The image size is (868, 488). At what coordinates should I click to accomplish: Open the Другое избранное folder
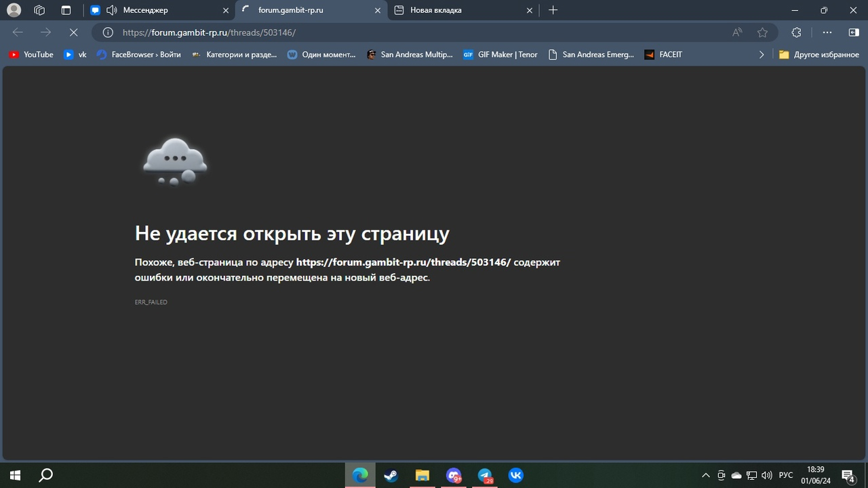pyautogui.click(x=819, y=54)
